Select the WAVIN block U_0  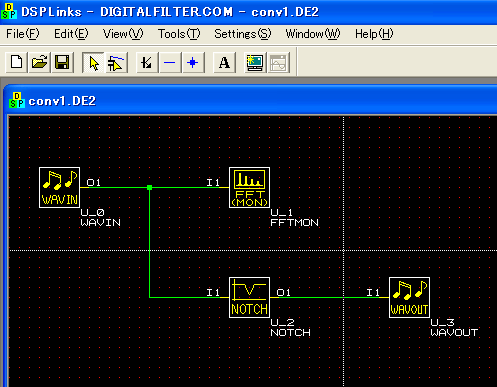pos(59,187)
